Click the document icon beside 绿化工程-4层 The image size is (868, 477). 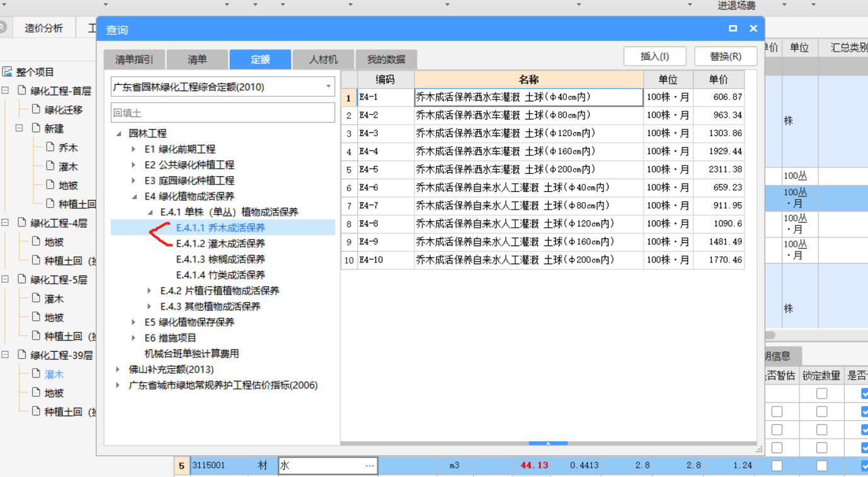(22, 223)
